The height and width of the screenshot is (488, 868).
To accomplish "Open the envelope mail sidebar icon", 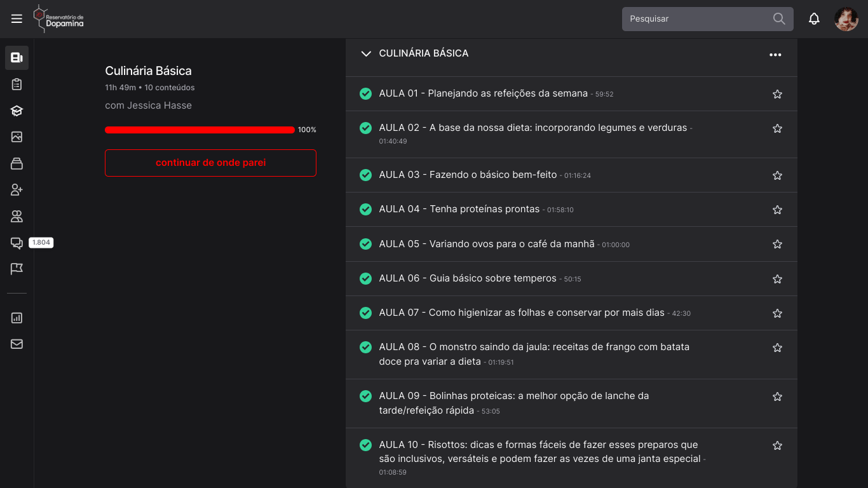I will 17,344.
